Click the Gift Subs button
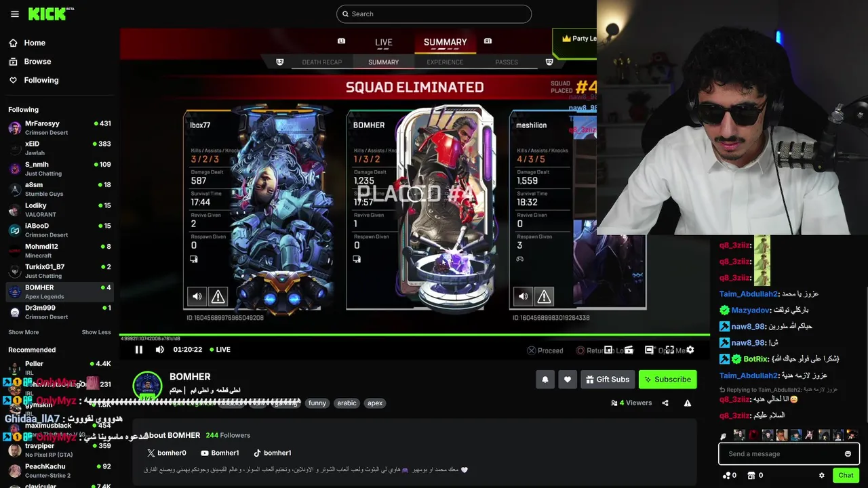The width and height of the screenshot is (868, 488). (x=608, y=380)
